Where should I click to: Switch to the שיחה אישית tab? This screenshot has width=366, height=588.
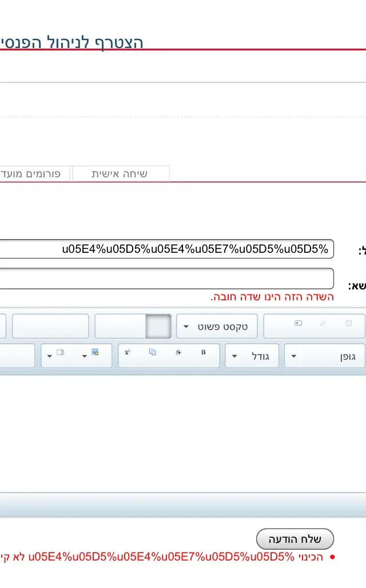click(120, 173)
